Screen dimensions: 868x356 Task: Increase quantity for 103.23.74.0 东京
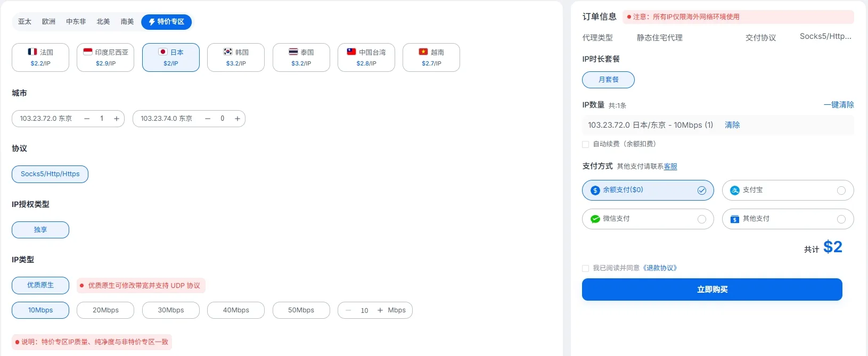click(238, 119)
